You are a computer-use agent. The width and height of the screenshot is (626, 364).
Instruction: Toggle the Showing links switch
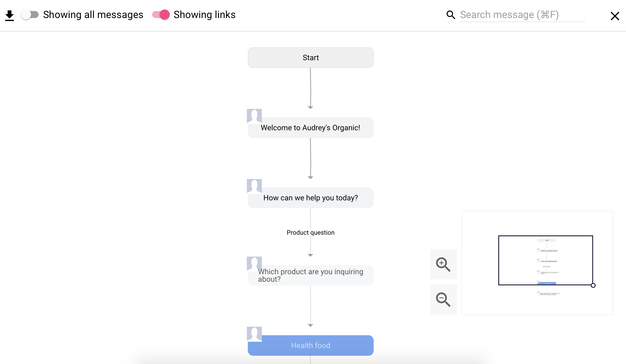coord(160,14)
